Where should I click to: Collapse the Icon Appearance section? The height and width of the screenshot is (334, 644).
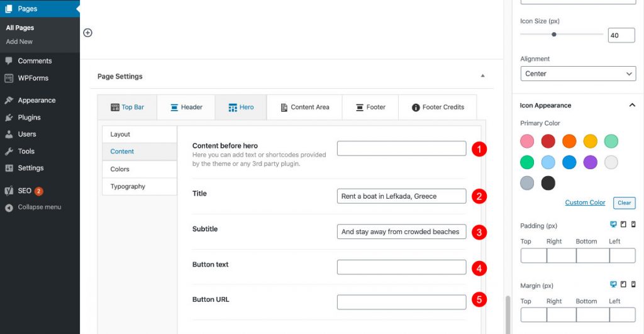coord(632,105)
